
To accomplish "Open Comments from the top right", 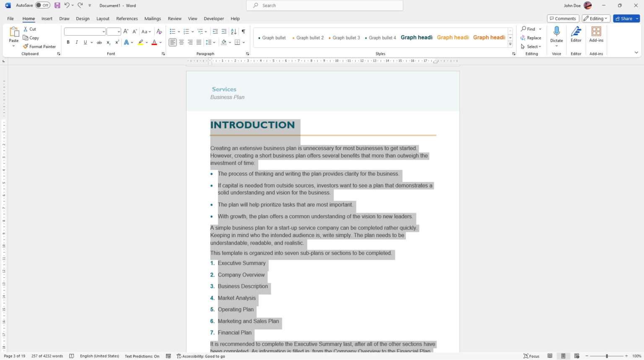I will click(563, 18).
